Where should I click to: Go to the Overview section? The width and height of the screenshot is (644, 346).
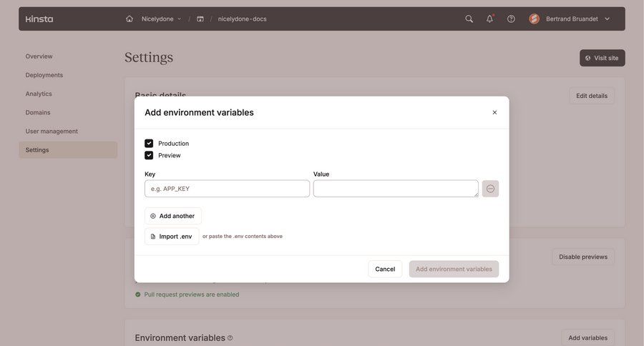(39, 56)
